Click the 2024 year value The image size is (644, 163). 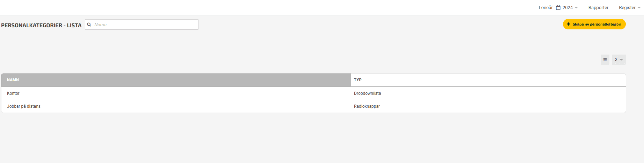tap(567, 7)
